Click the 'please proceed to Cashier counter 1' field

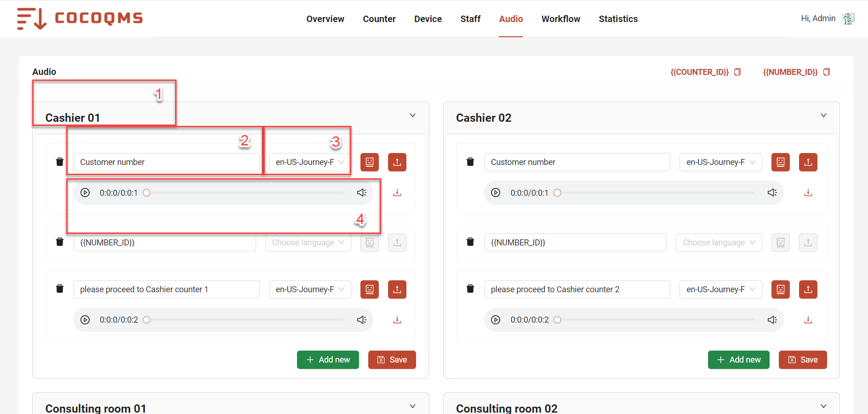[x=166, y=289]
